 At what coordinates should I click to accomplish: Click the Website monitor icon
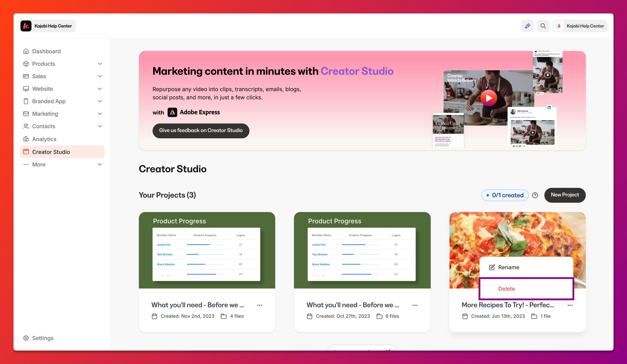point(26,89)
